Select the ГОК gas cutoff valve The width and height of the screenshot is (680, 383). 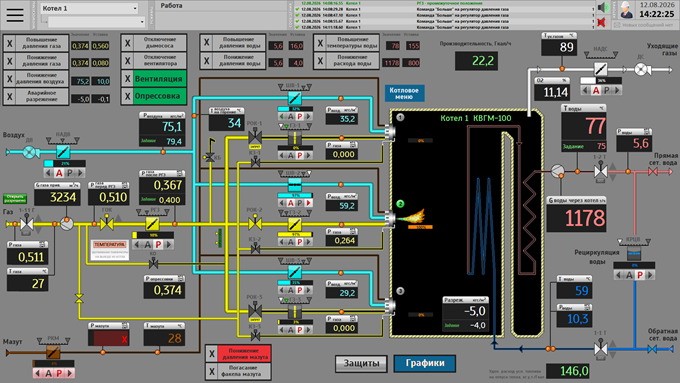tap(107, 224)
